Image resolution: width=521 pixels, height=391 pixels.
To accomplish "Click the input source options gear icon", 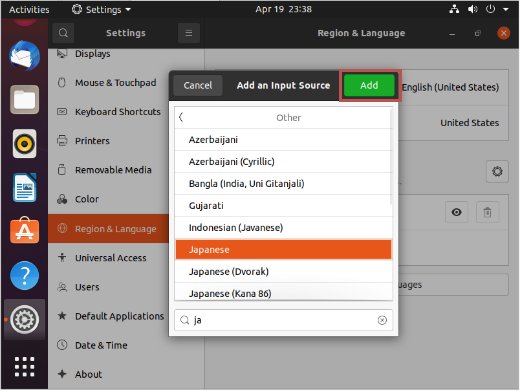I will [x=497, y=172].
